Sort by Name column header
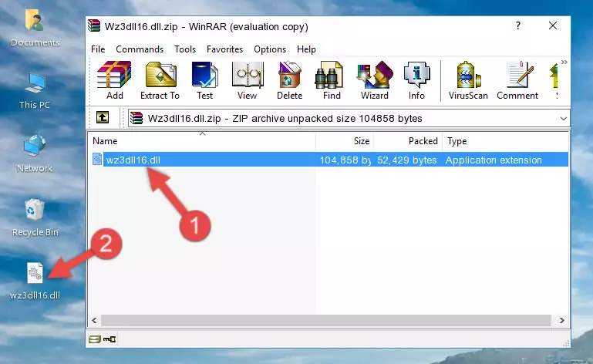The width and height of the screenshot is (593, 364). pyautogui.click(x=202, y=141)
